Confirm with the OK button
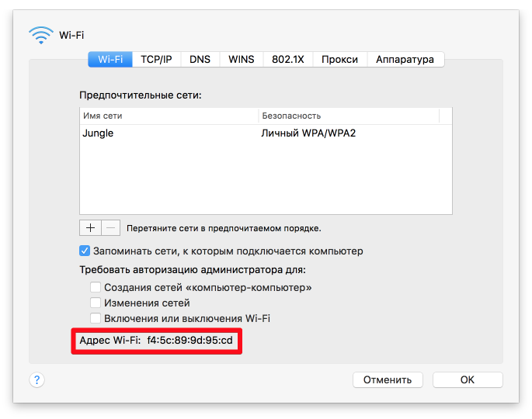The image size is (532, 419). (x=467, y=380)
